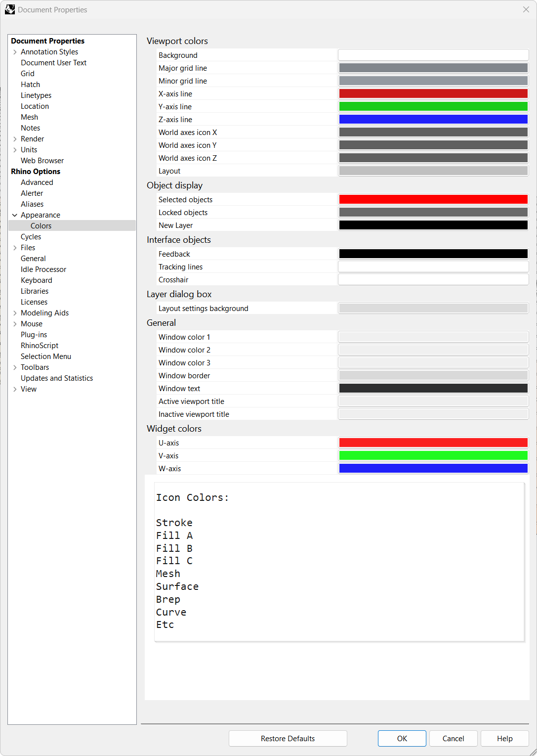Screen dimensions: 537x756
Task: Expand the Annotation Styles tree node
Action: (x=15, y=52)
